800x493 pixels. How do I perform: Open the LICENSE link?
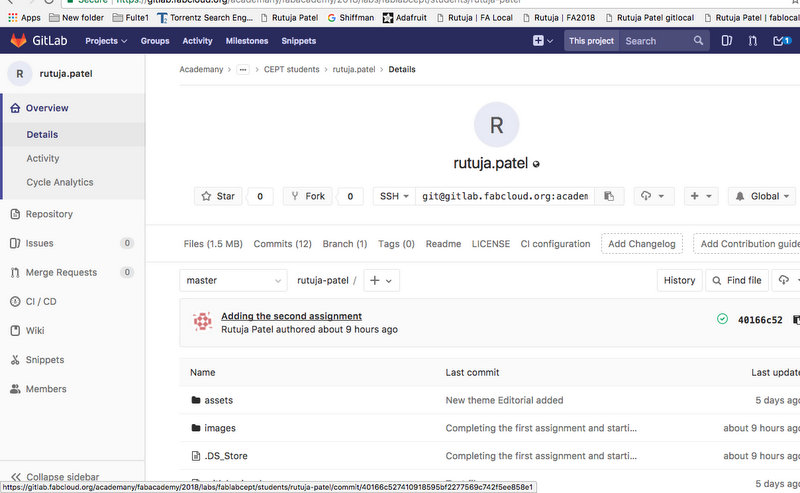[x=491, y=244]
